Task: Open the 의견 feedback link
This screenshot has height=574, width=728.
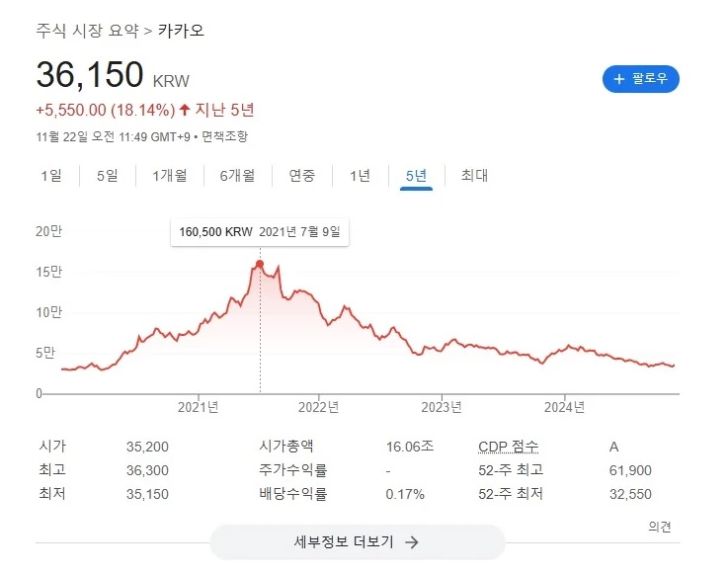Action: (x=661, y=527)
